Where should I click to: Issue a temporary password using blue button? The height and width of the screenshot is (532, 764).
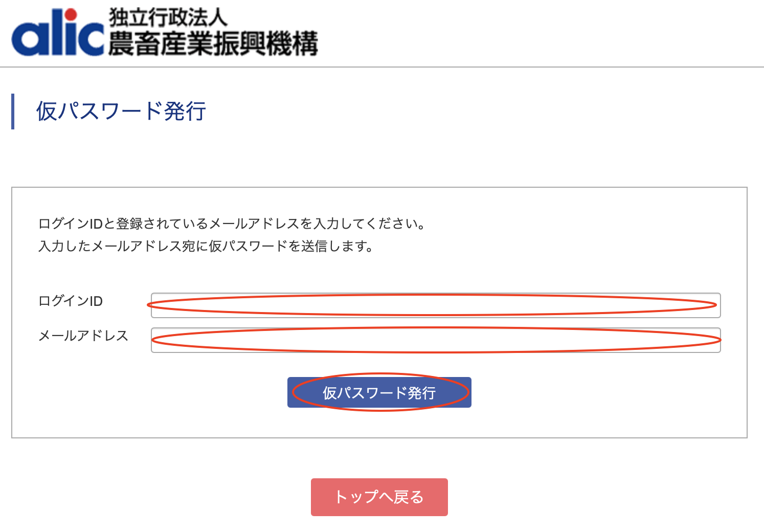point(379,392)
